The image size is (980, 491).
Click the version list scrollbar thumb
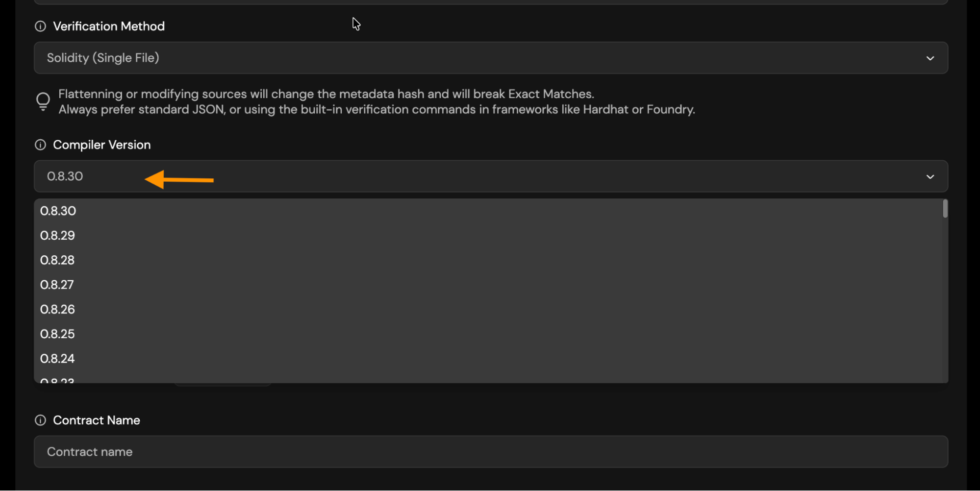coord(945,209)
